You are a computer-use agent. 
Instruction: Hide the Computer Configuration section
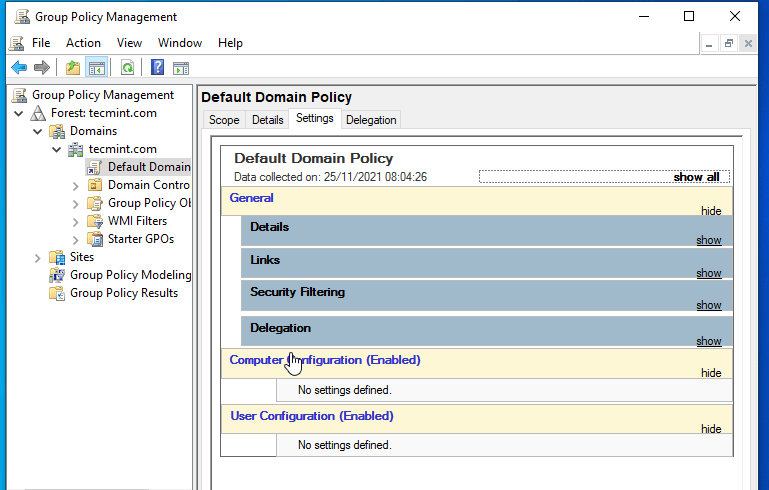(710, 373)
